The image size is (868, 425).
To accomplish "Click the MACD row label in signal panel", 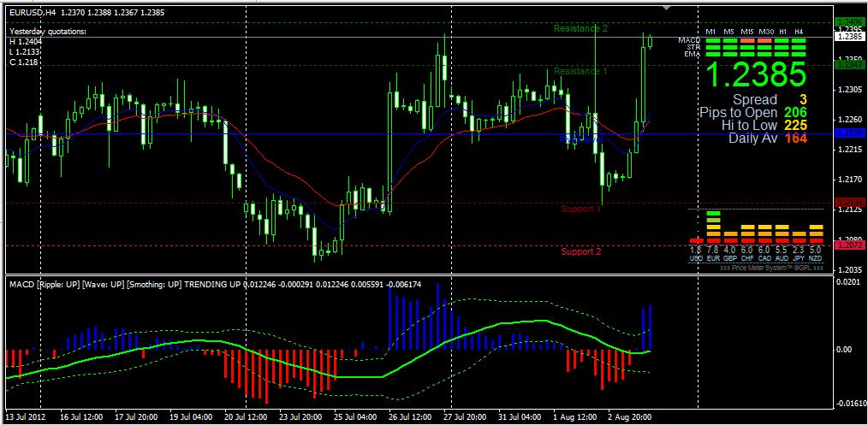I will [689, 40].
